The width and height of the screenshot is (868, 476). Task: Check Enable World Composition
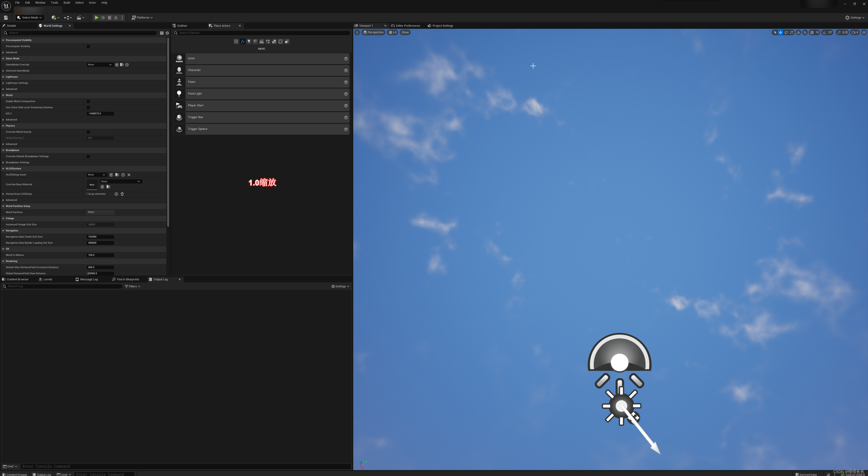coord(88,101)
